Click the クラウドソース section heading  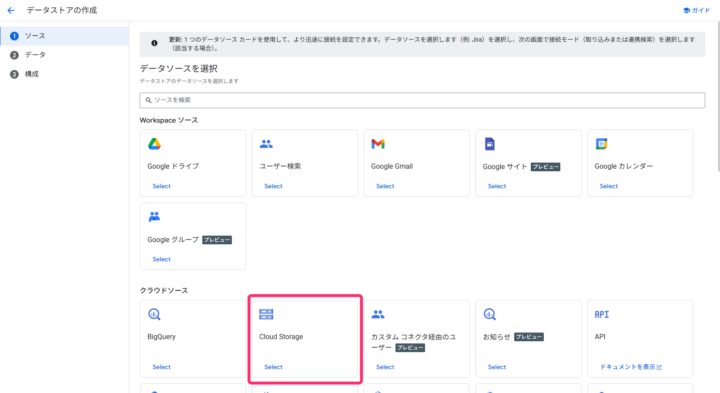tap(163, 291)
